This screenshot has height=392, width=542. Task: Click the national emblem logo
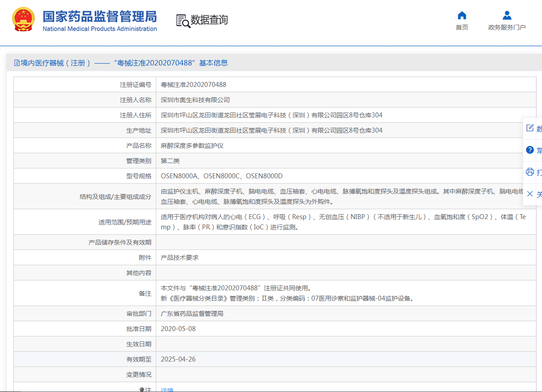[x=23, y=19]
